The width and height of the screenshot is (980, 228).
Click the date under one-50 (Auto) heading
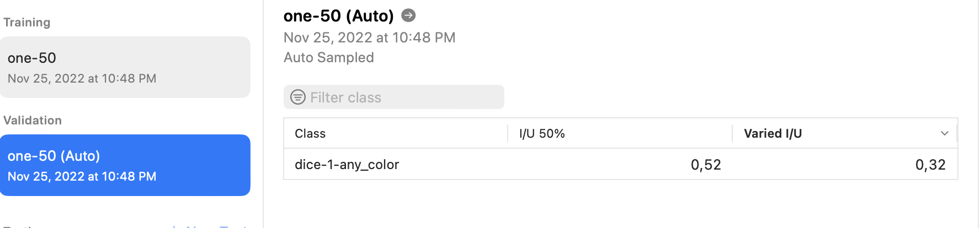tap(370, 37)
